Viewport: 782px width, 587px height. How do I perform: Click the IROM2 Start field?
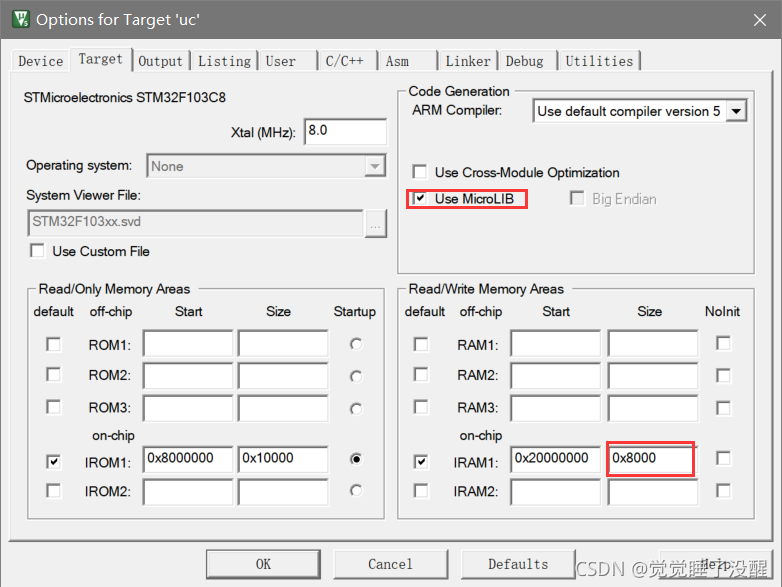pyautogui.click(x=188, y=492)
